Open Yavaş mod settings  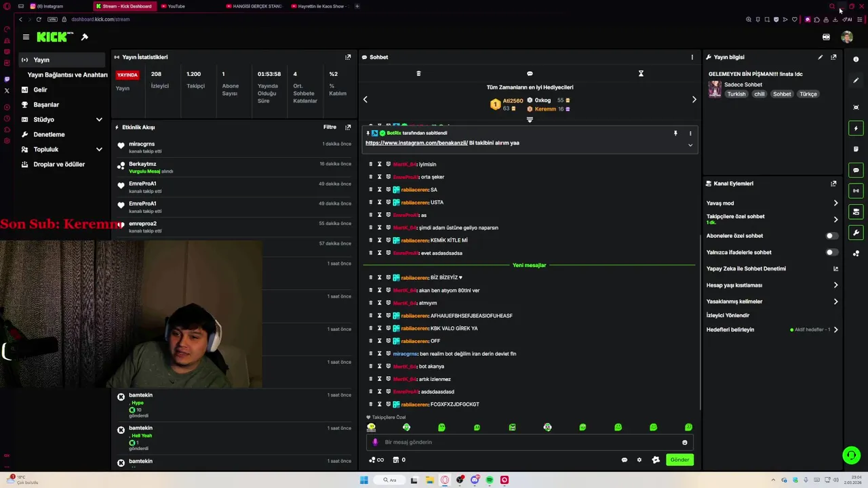coord(772,203)
